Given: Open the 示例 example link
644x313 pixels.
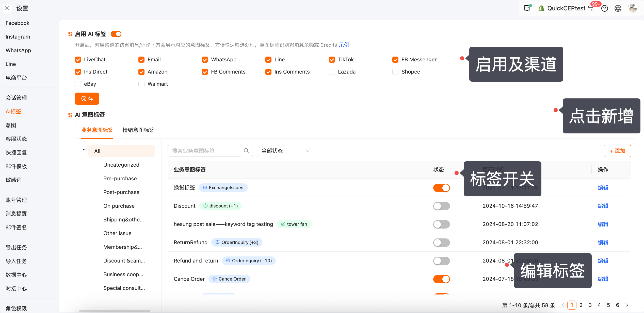Looking at the screenshot, I should pyautogui.click(x=344, y=45).
